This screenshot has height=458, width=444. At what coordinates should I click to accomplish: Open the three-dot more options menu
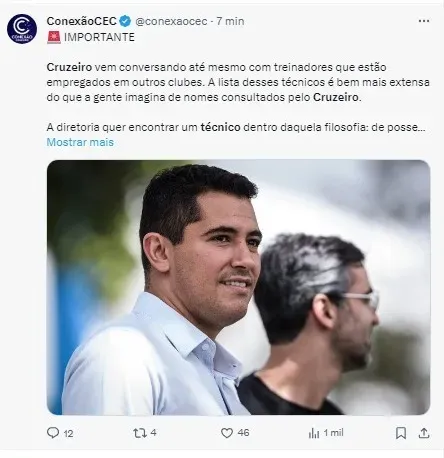point(424,21)
